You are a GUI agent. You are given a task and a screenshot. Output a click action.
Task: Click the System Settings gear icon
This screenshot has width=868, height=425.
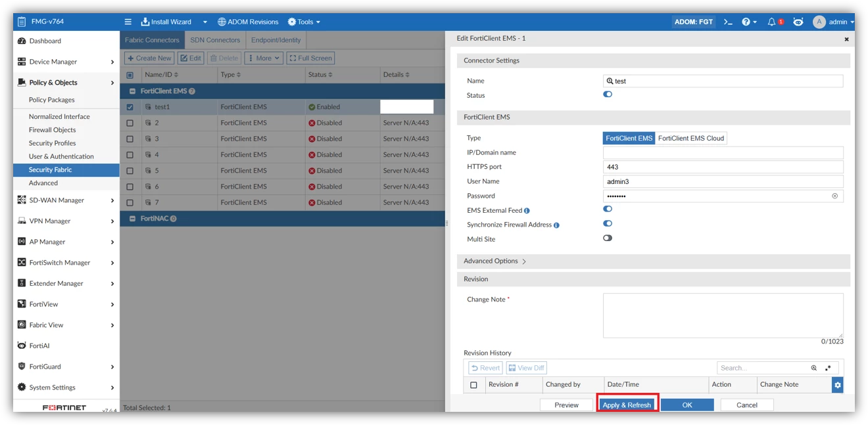click(22, 387)
